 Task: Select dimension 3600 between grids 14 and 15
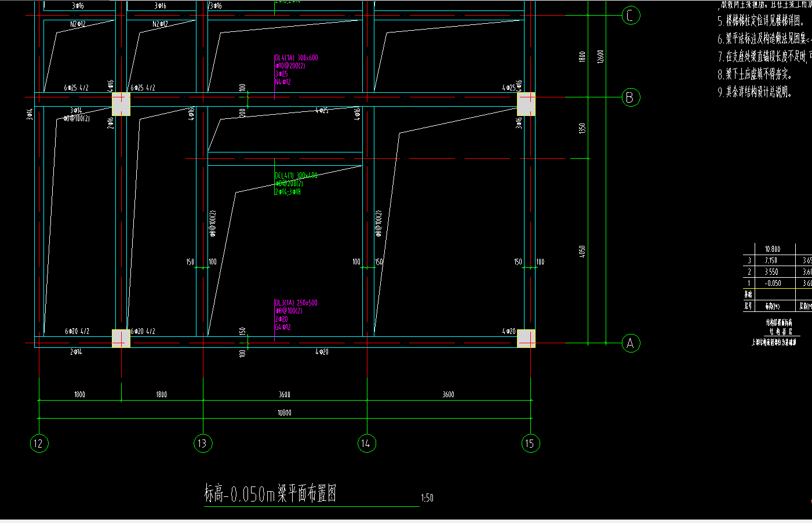pos(449,394)
